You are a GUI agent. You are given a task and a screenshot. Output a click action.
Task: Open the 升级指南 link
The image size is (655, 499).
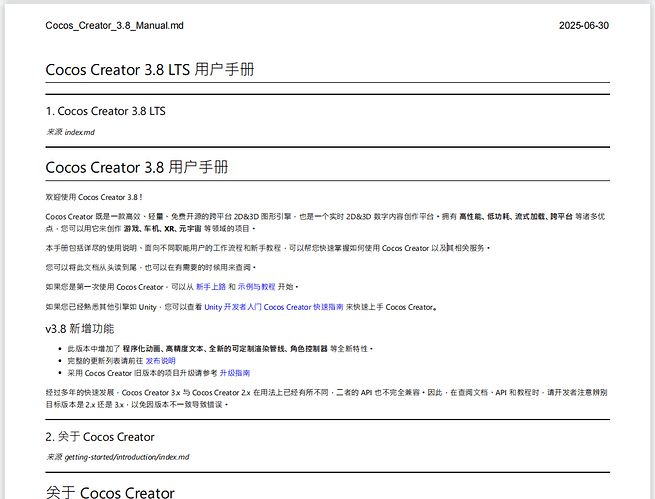(235, 373)
